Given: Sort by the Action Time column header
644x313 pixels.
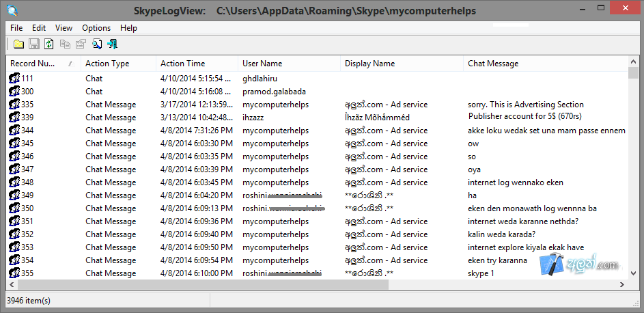Looking at the screenshot, I should [197, 64].
